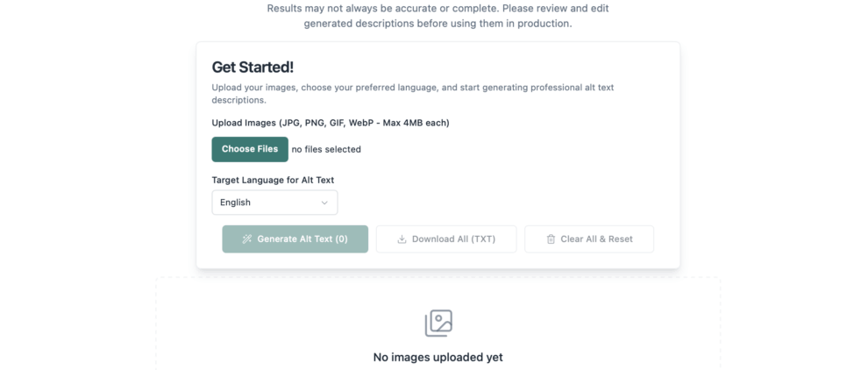Click the magic wand icon on Generate button
Image resolution: width=868 pixels, height=370 pixels.
click(247, 239)
